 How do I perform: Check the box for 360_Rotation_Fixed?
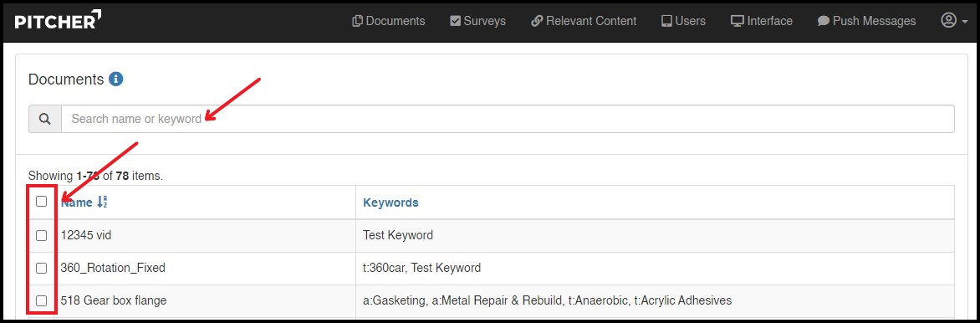click(41, 268)
